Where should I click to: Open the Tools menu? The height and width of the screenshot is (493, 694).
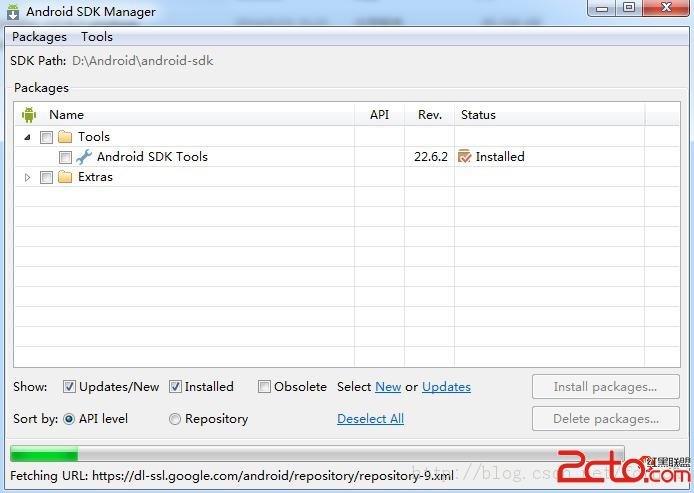(97, 37)
